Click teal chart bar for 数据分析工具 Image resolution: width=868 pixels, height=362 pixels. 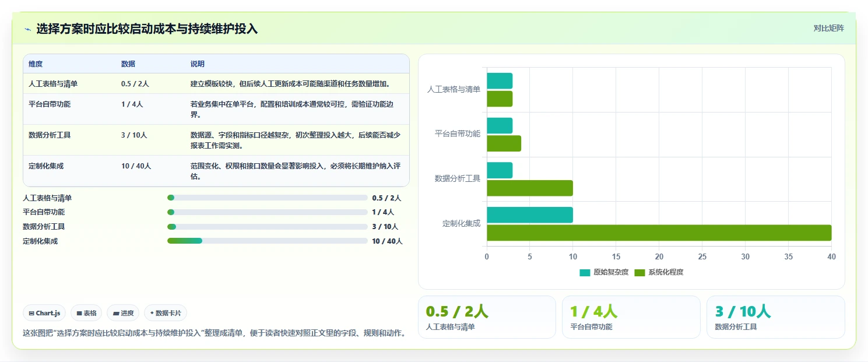(x=500, y=170)
